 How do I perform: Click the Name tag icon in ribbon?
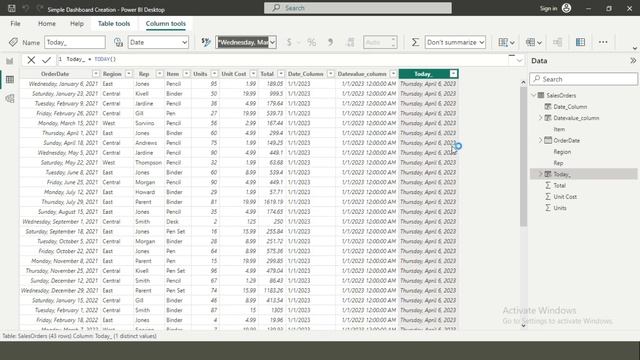(x=13, y=42)
